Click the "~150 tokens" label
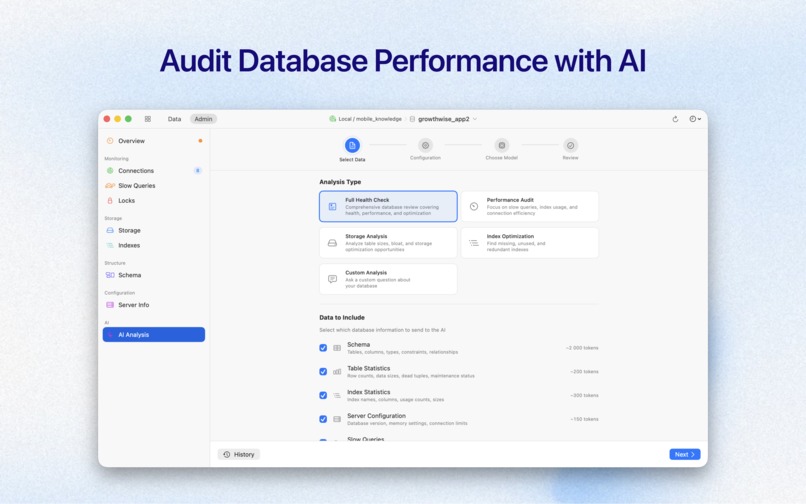 [584, 419]
